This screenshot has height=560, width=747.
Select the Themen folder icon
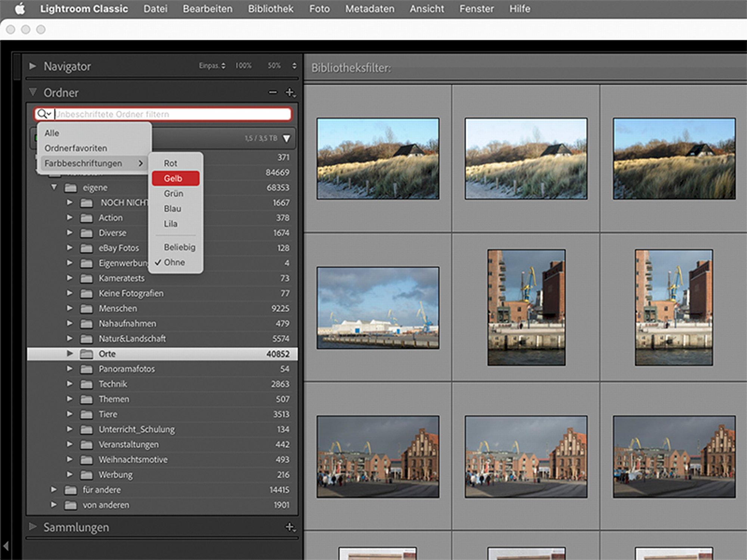86,399
